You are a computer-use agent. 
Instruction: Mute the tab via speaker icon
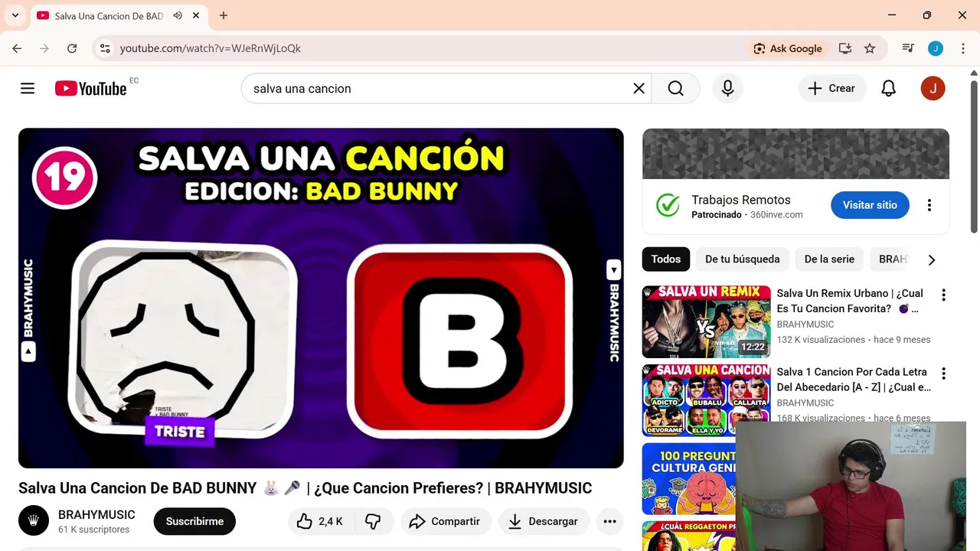point(178,15)
